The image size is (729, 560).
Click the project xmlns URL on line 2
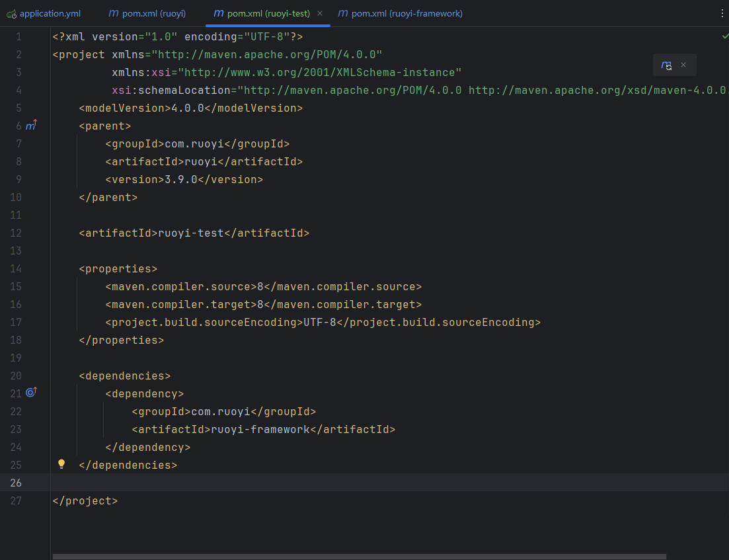[x=267, y=55]
